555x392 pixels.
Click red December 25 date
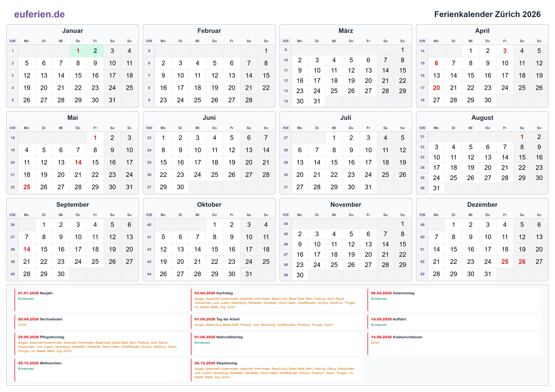(505, 262)
